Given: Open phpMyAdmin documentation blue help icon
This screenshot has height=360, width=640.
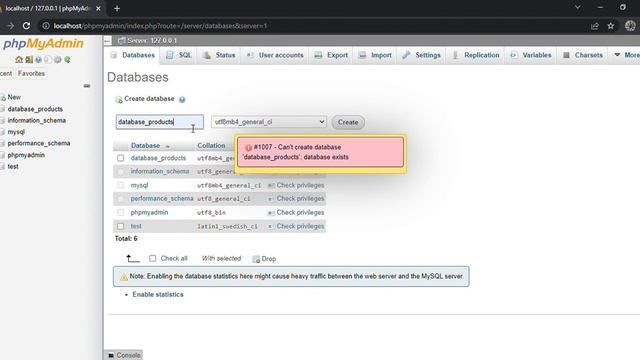Looking at the screenshot, I should pyautogui.click(x=38, y=60).
